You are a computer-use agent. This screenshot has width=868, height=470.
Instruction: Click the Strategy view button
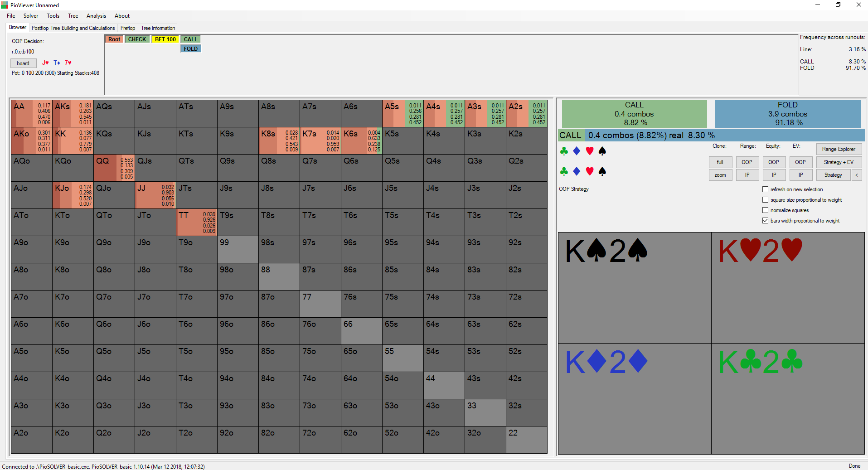point(833,175)
